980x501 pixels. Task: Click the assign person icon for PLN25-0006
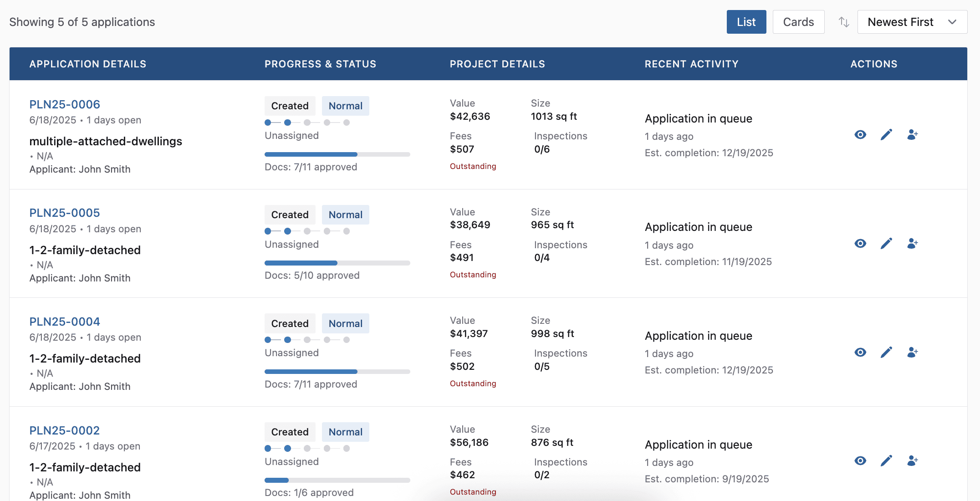click(x=912, y=134)
